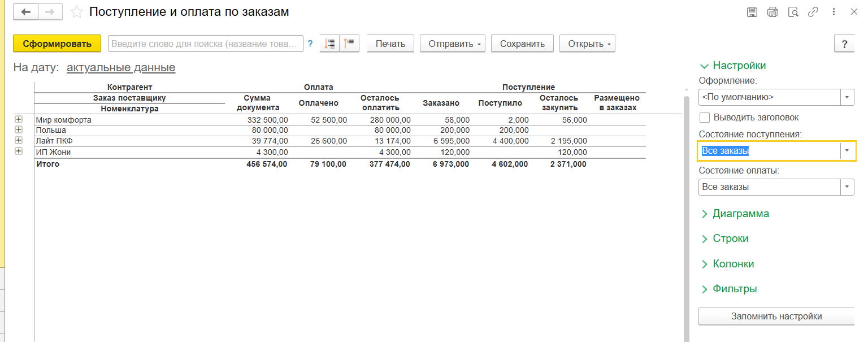868x342 pixels.
Task: Click the 'актуальные данные' date link
Action: (121, 68)
